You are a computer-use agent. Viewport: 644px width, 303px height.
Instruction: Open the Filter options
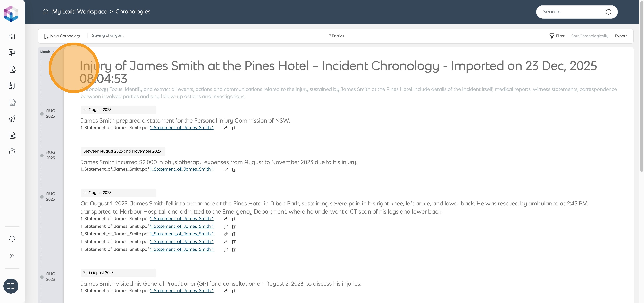click(557, 36)
